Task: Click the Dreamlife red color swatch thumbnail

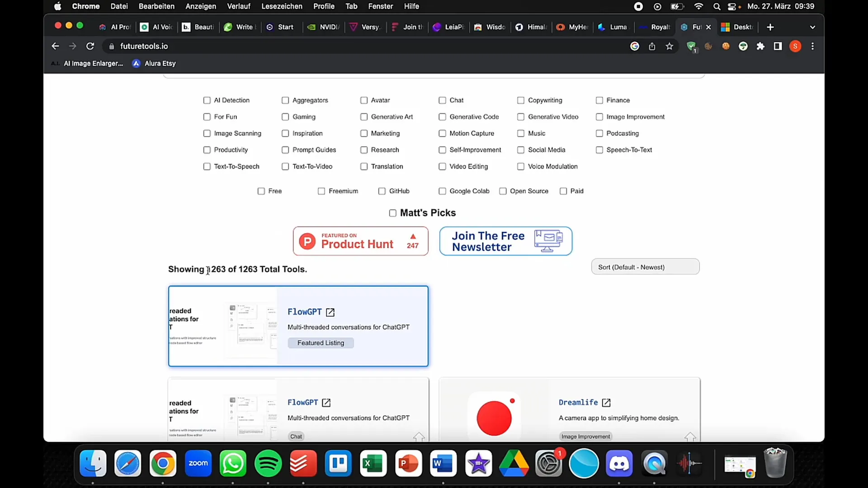Action: pyautogui.click(x=495, y=417)
